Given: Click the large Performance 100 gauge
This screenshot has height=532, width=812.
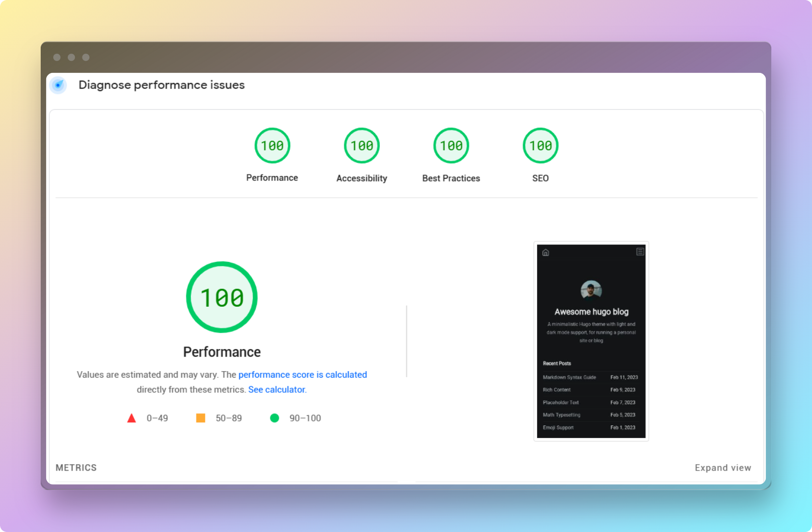Looking at the screenshot, I should (222, 297).
